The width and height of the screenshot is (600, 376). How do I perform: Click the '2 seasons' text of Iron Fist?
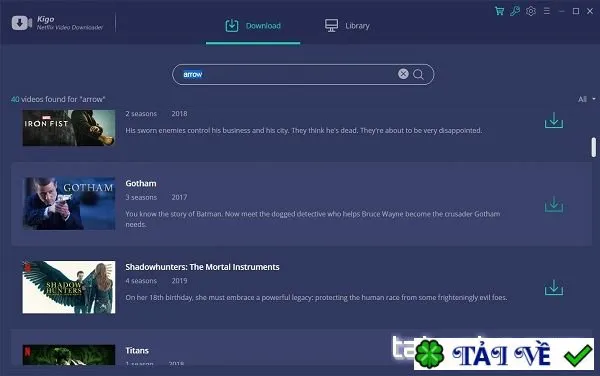point(141,114)
